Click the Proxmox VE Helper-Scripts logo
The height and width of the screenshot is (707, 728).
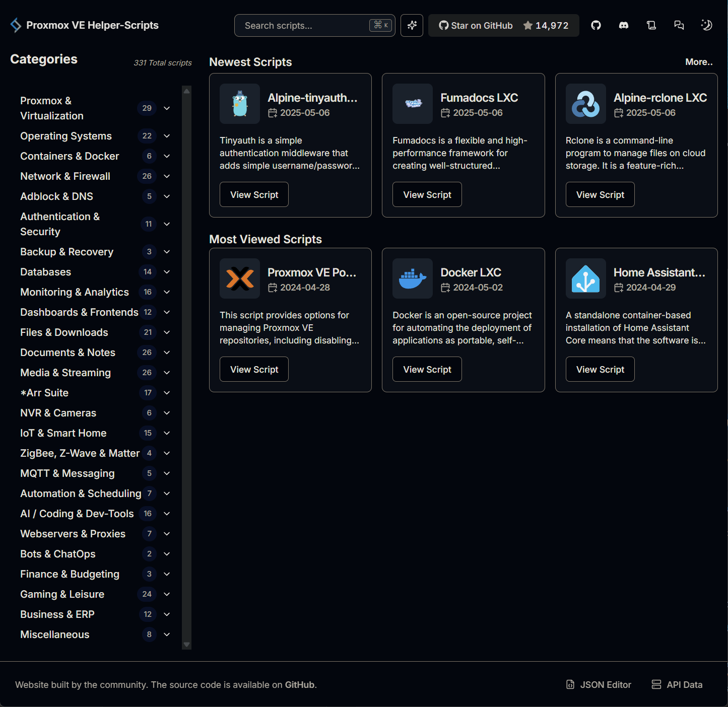pyautogui.click(x=16, y=25)
